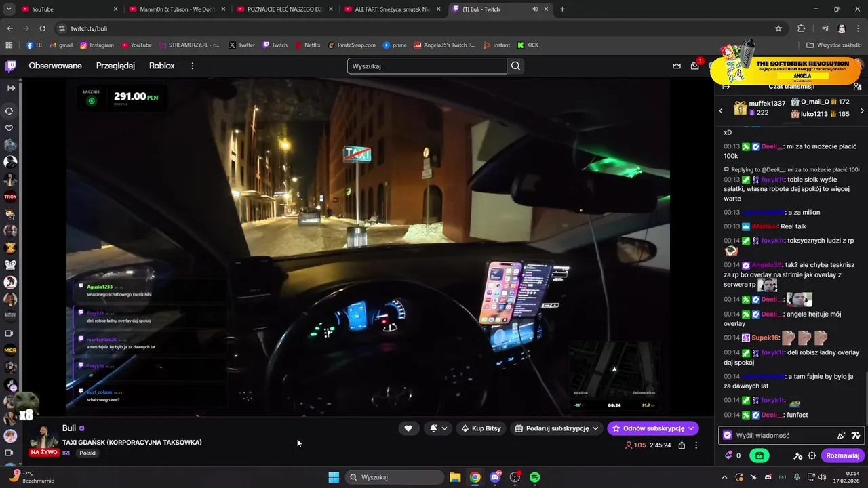The width and height of the screenshot is (868, 488).
Task: Reload the page
Action: (42, 28)
